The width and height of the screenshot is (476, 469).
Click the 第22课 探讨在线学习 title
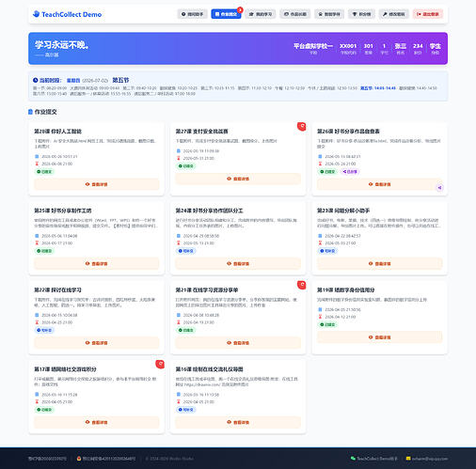pyautogui.click(x=57, y=289)
